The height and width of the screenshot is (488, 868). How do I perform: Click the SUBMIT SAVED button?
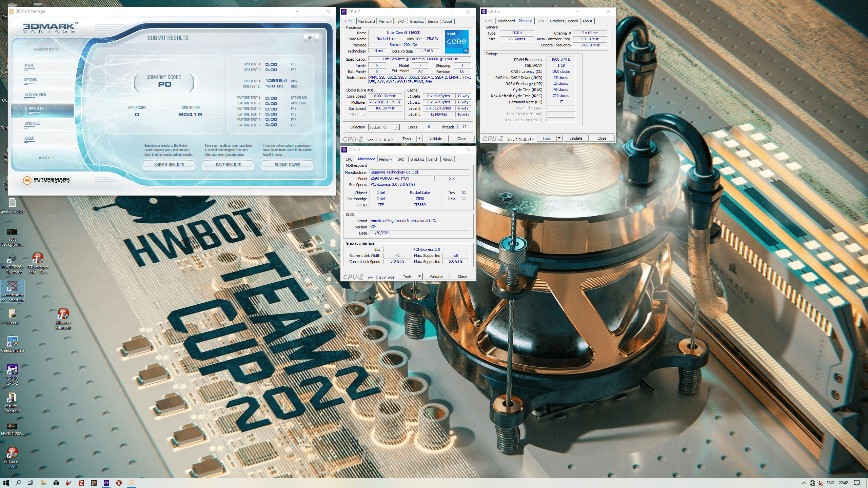(287, 165)
